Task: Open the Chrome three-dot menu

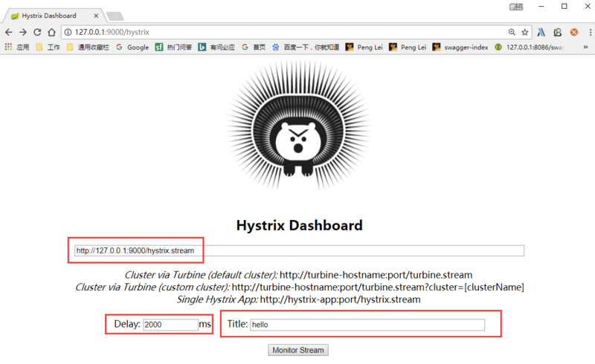Action: [x=590, y=32]
